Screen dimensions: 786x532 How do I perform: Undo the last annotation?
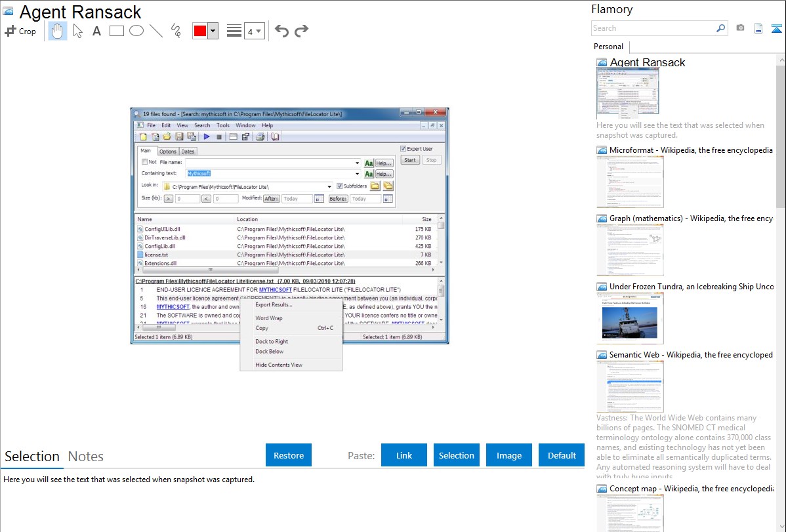281,31
